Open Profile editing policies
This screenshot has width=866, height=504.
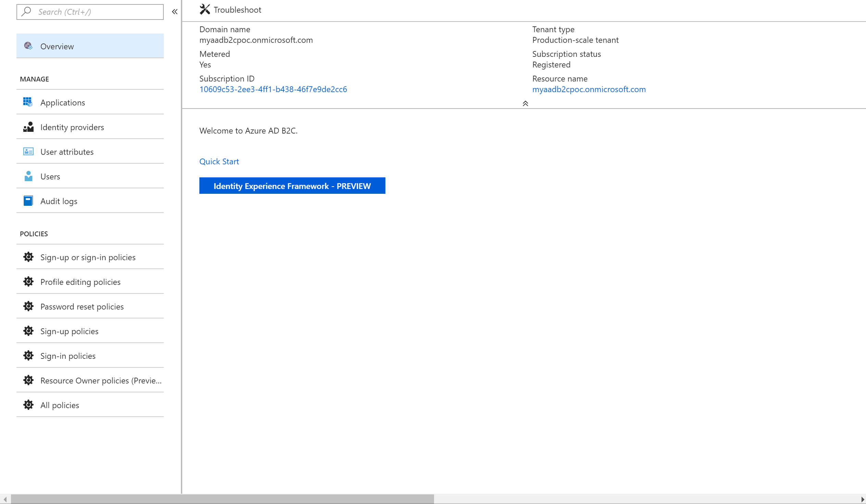pyautogui.click(x=81, y=282)
